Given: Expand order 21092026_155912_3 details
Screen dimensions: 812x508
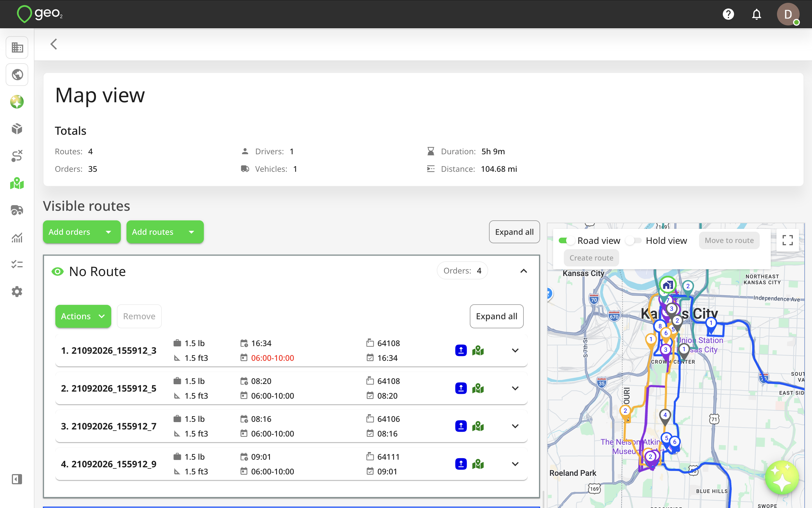Looking at the screenshot, I should (515, 350).
